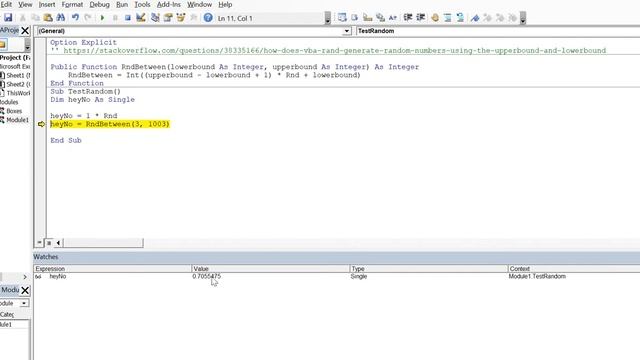The height and width of the screenshot is (360, 640).
Task: Open the Format menu
Action: click(72, 4)
